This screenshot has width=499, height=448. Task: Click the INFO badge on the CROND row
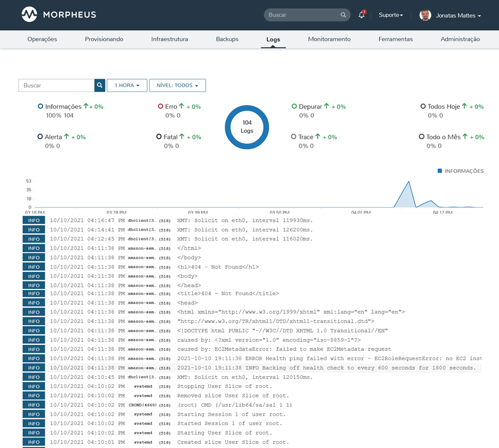(34, 405)
